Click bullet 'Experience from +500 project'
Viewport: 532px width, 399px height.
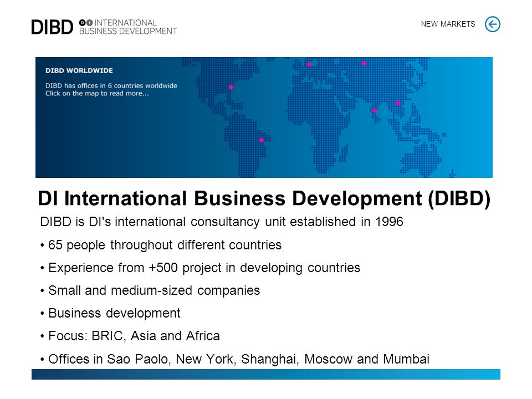200,268
